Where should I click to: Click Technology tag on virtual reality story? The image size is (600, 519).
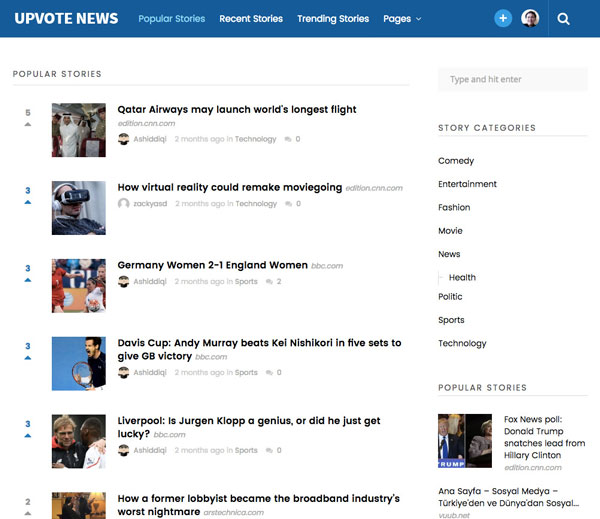(x=256, y=204)
